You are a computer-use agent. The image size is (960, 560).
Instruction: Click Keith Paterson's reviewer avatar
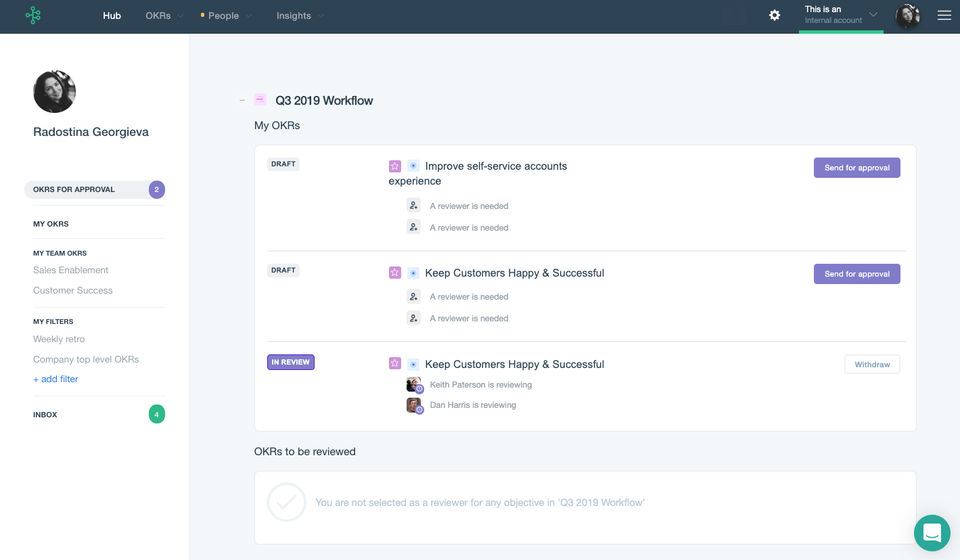click(414, 385)
